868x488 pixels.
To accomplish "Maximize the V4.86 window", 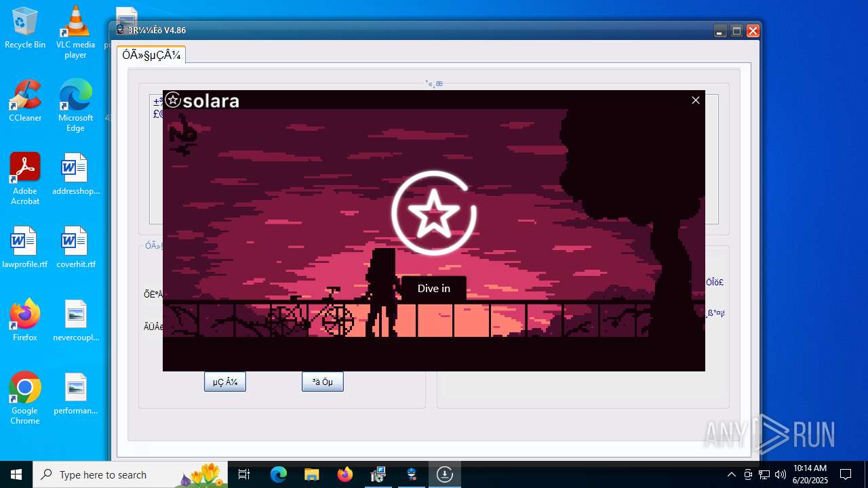I will click(x=736, y=31).
